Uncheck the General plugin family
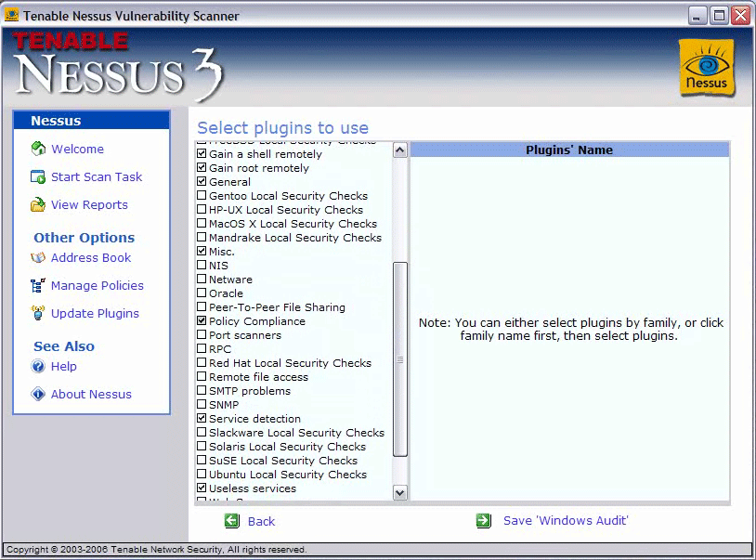This screenshot has width=756, height=560. [202, 182]
